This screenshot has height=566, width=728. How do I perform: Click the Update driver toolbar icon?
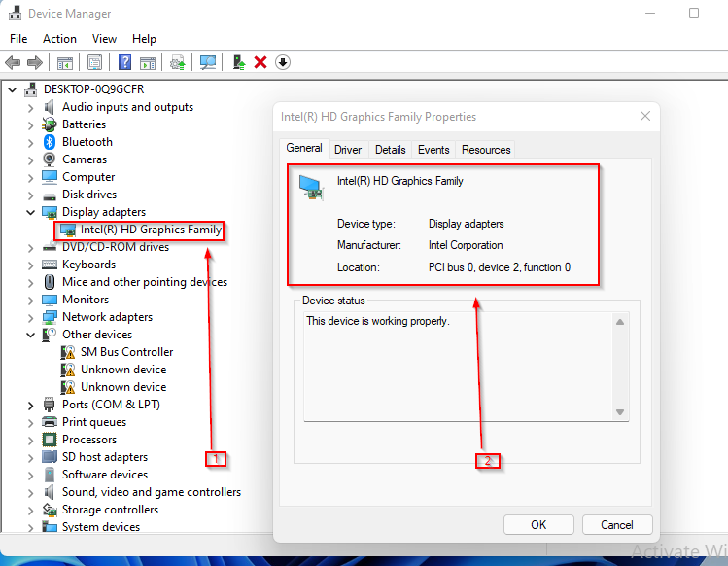tap(239, 62)
